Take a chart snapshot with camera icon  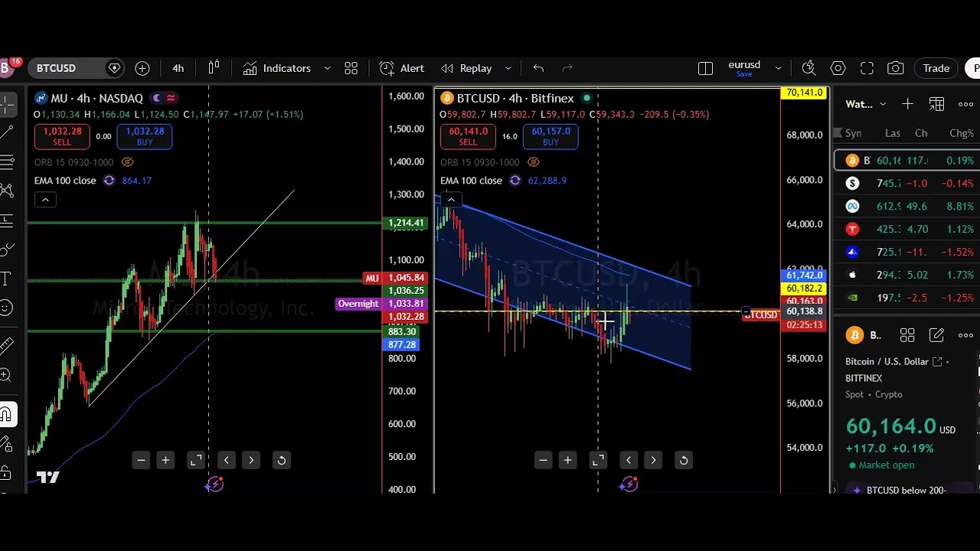[895, 68]
